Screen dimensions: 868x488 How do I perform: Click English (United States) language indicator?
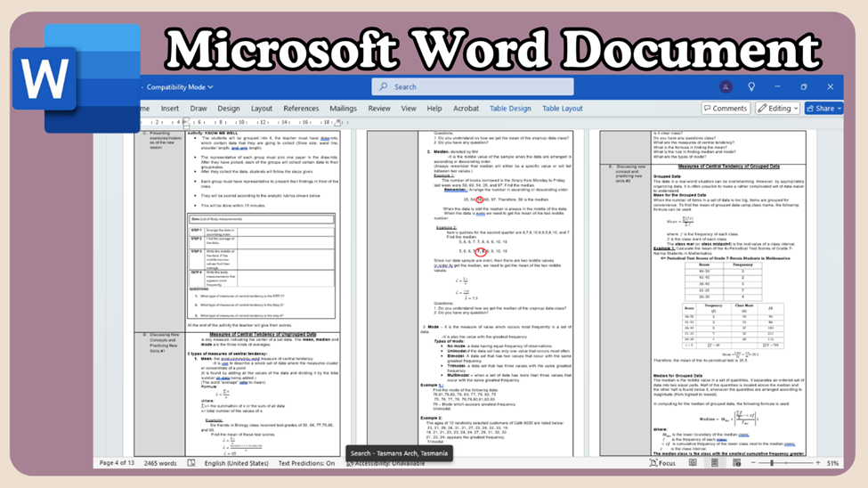click(237, 463)
